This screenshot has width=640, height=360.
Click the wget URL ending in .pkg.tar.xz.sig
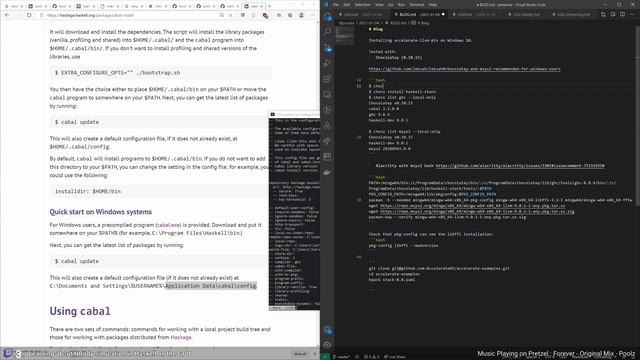point(477,211)
